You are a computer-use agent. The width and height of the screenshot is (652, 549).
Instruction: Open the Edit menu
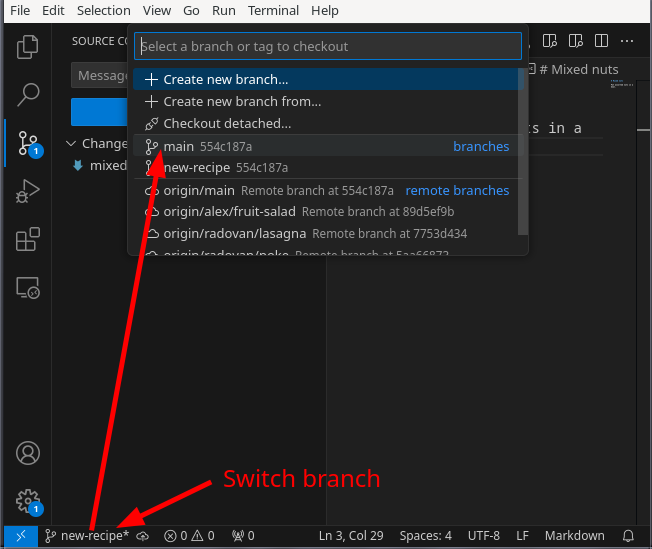point(53,10)
